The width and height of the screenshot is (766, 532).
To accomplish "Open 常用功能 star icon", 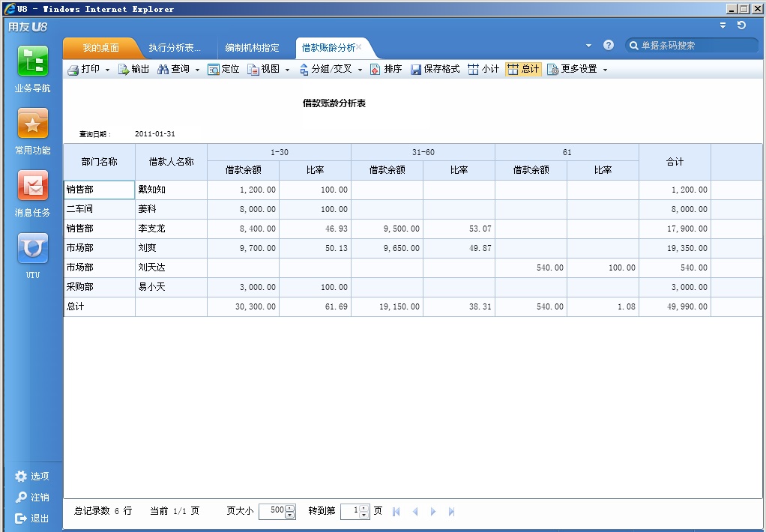I will (x=33, y=123).
